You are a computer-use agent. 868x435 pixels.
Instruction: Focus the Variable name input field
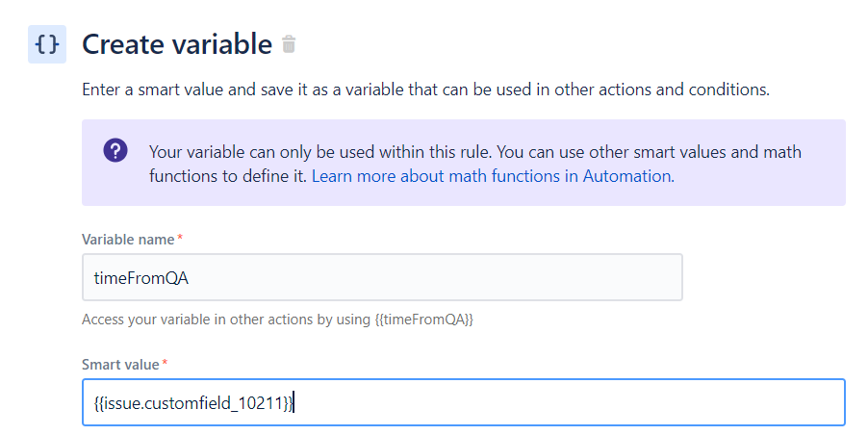(x=382, y=277)
